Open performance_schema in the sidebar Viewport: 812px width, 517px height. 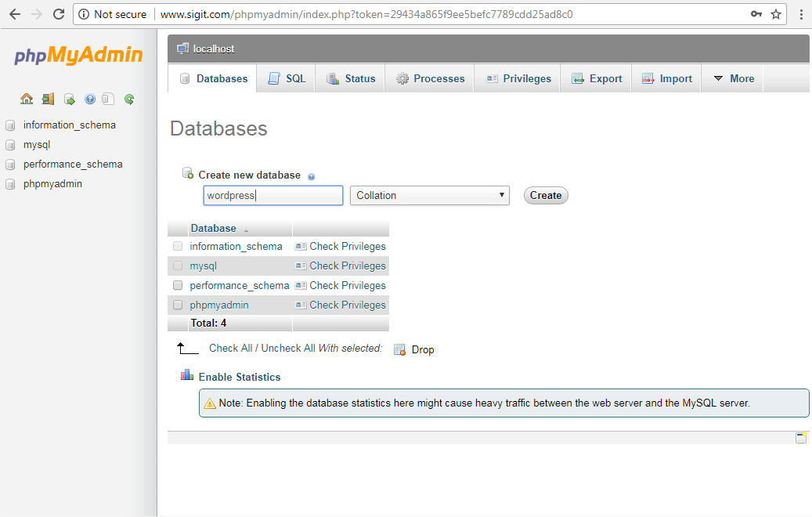[73, 164]
